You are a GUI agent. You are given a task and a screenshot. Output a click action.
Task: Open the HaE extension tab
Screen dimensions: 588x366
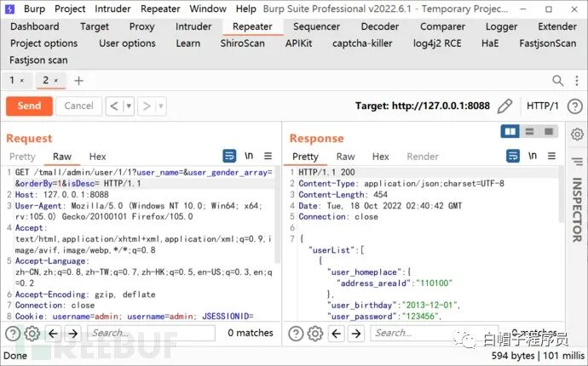pyautogui.click(x=490, y=43)
